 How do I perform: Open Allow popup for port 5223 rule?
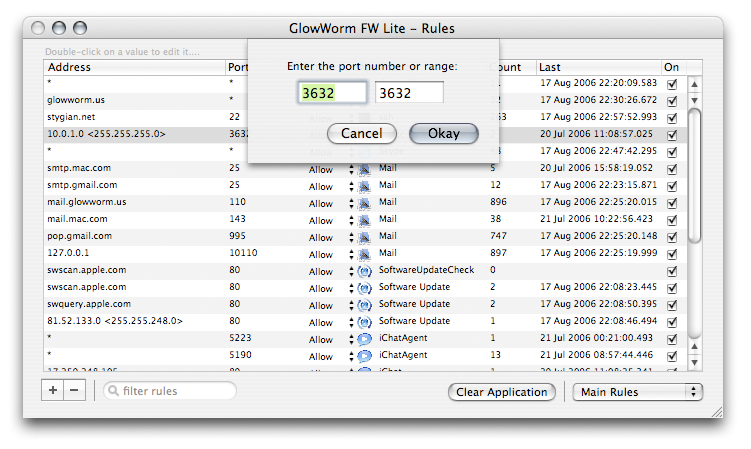(x=331, y=340)
